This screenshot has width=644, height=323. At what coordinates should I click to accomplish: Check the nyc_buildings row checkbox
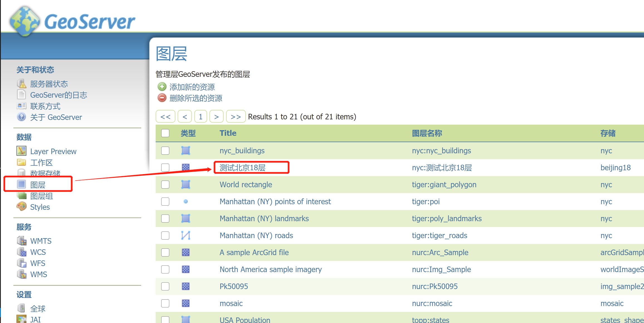(x=165, y=151)
